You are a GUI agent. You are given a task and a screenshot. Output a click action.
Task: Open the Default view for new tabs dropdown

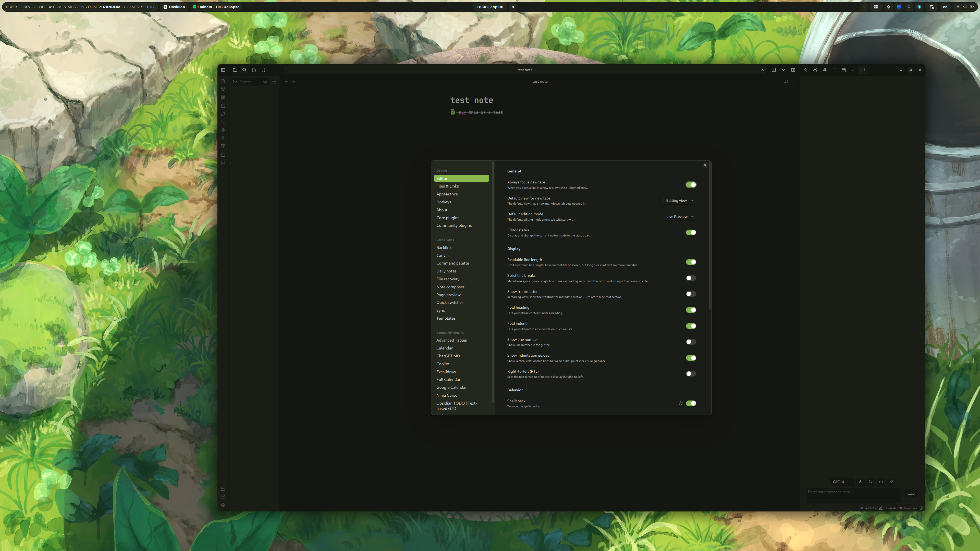point(679,201)
